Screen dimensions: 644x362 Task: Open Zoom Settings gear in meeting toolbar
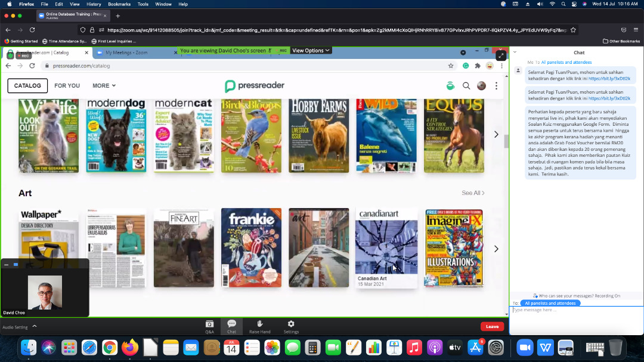click(x=291, y=327)
